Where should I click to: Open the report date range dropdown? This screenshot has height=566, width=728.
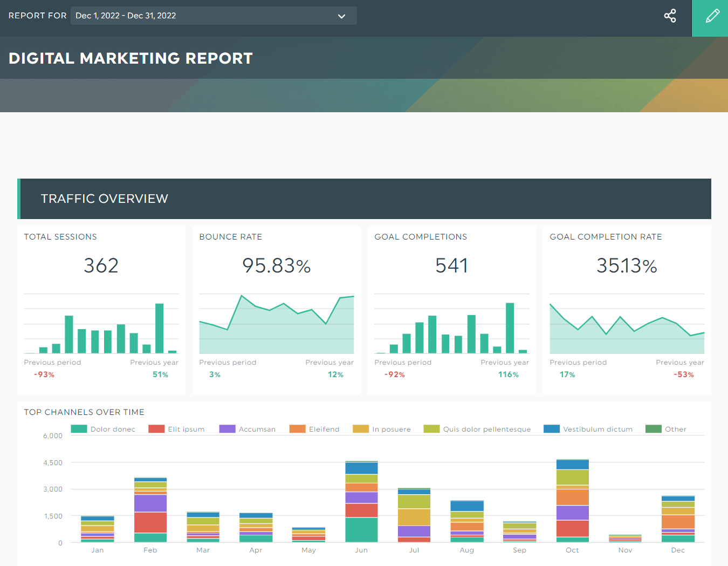214,16
